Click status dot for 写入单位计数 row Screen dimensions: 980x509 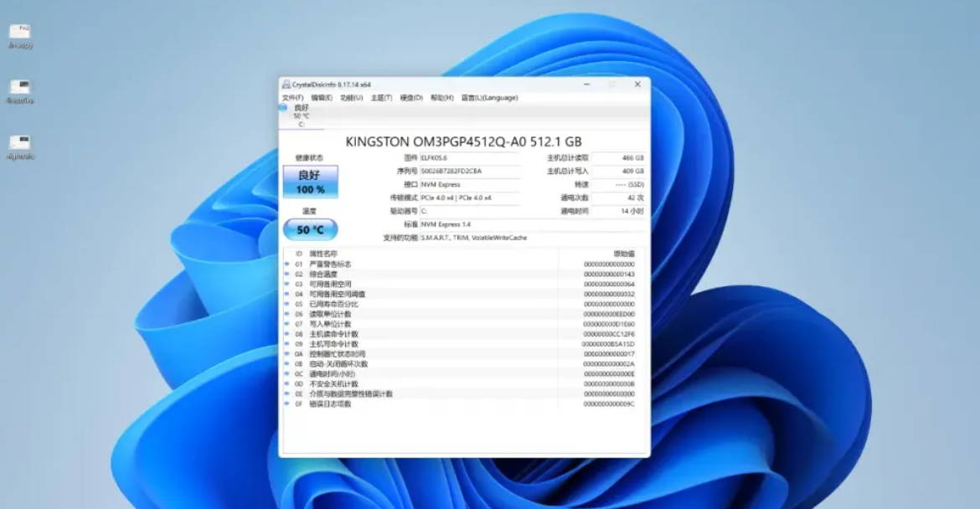click(x=286, y=324)
